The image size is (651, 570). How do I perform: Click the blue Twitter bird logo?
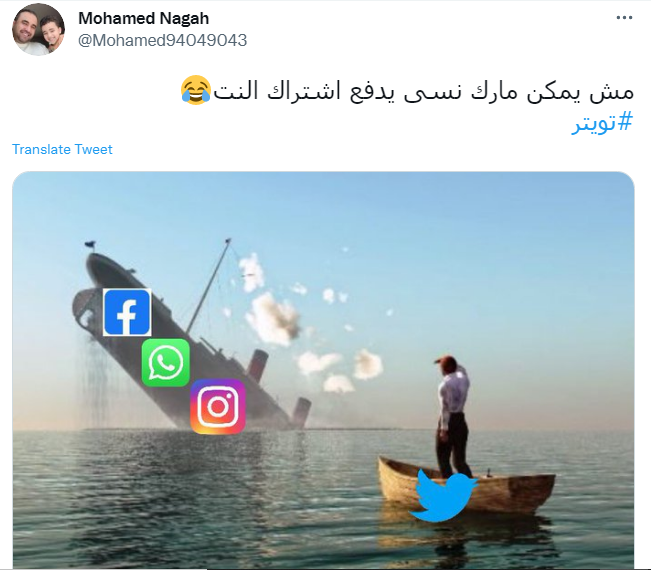click(443, 495)
